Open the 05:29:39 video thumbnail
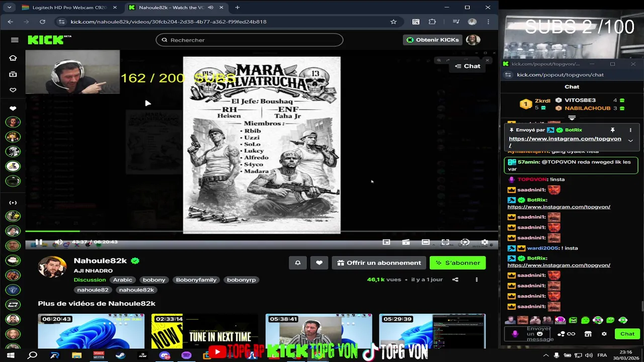644x362 pixels. click(x=432, y=331)
